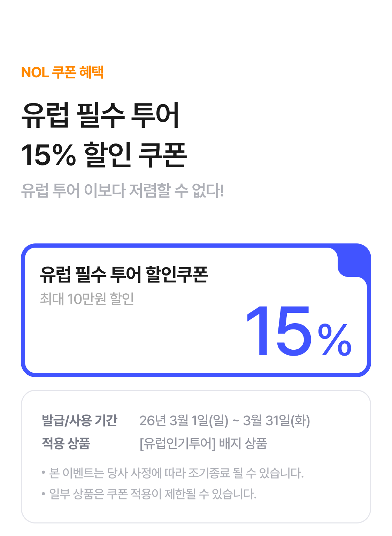This screenshot has height=536, width=392.
Task: Click the early-termination notice about "조기종료"
Action: click(176, 473)
